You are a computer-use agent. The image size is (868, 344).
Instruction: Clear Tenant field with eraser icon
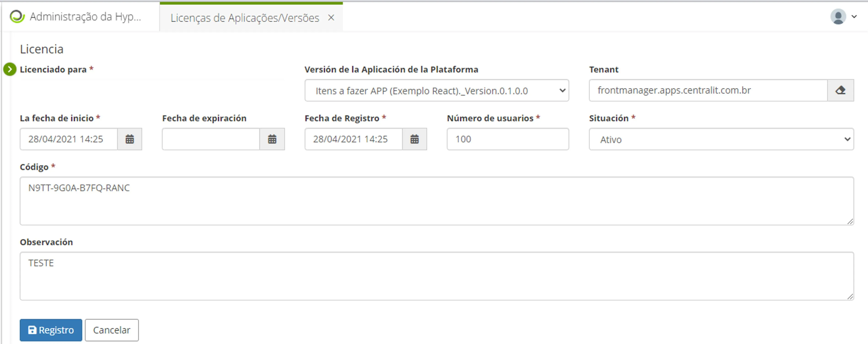pos(840,90)
